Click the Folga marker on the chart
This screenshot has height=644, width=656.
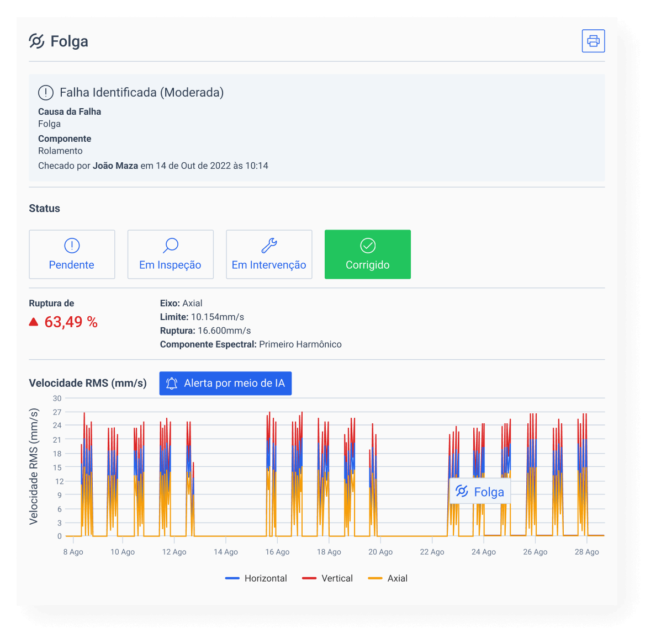pyautogui.click(x=480, y=492)
